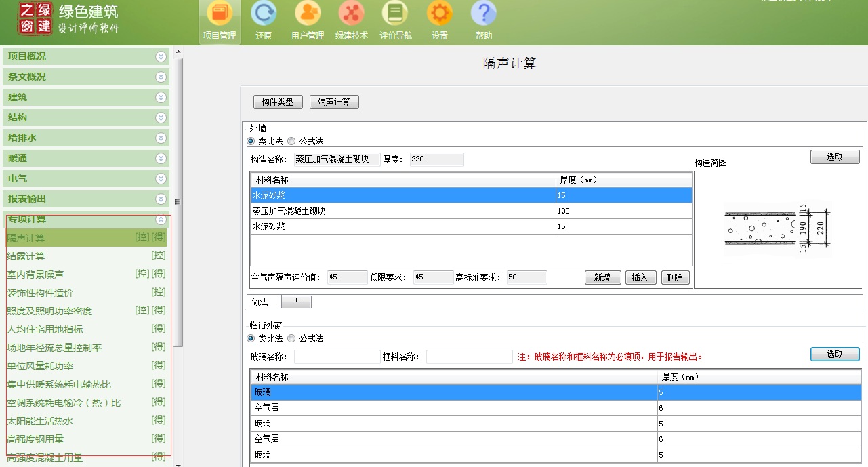
Task: Select 公式法 radio for 临街外窗
Action: tap(291, 338)
